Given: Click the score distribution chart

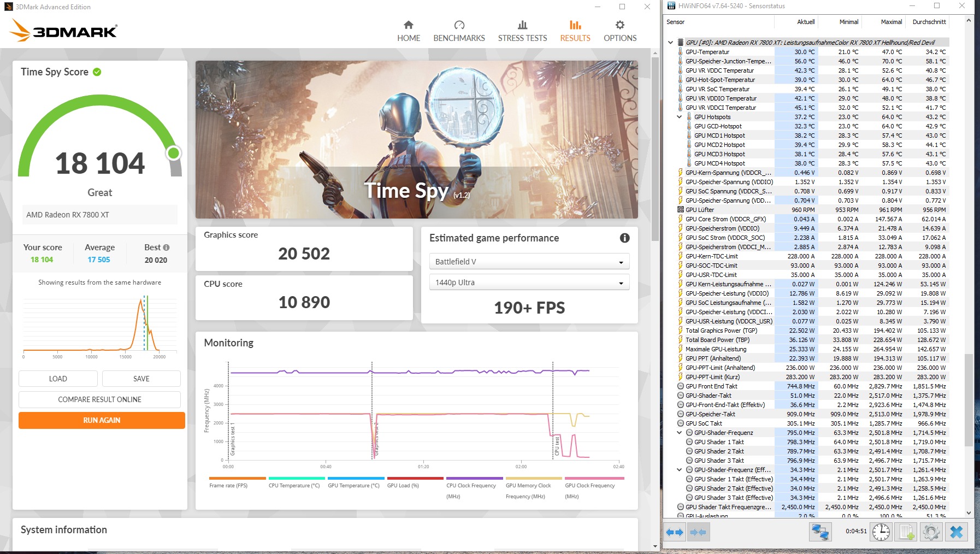Looking at the screenshot, I should point(99,326).
